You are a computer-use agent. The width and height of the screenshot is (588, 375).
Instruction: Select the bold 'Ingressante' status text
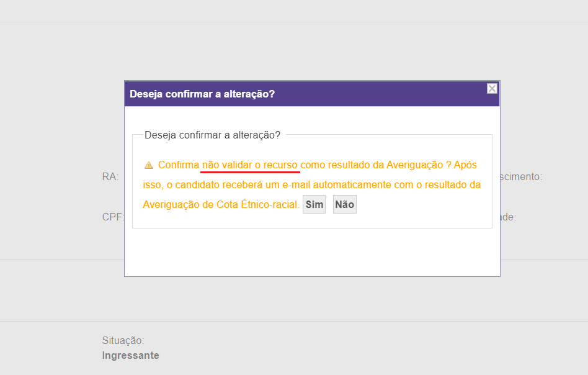[130, 356]
